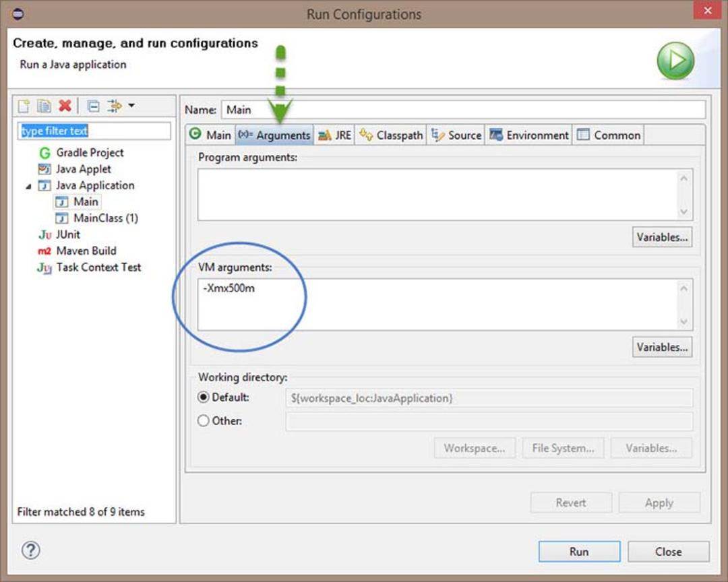Image resolution: width=728 pixels, height=582 pixels.
Task: Open the Classpath tab
Action: (x=391, y=135)
